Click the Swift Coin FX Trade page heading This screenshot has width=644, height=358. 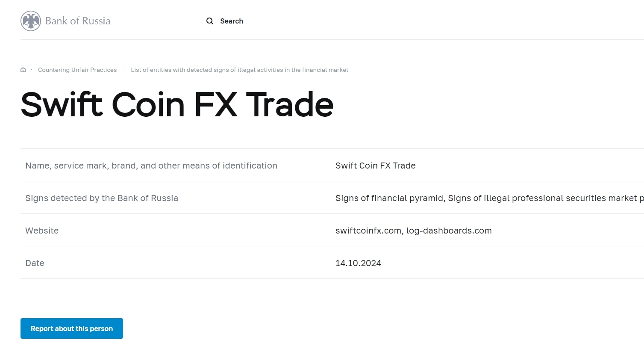coord(177,105)
